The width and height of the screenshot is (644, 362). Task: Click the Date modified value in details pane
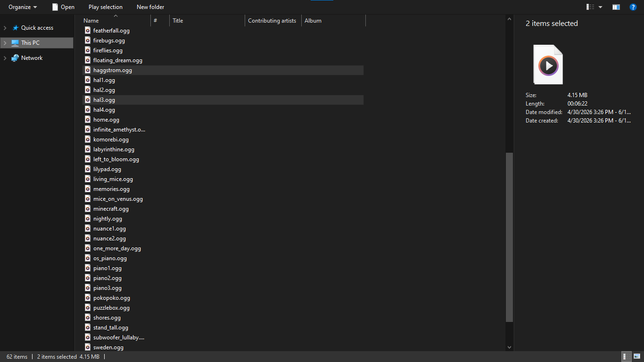(x=599, y=112)
